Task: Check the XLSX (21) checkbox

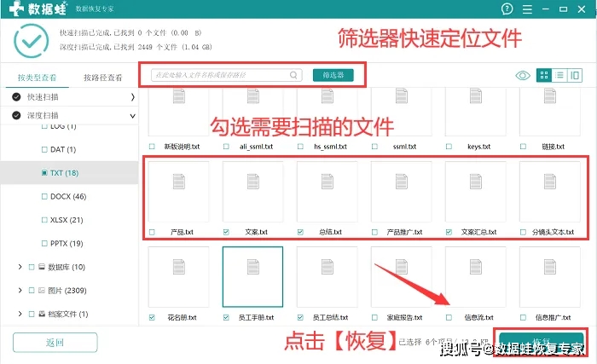Action: [44, 220]
